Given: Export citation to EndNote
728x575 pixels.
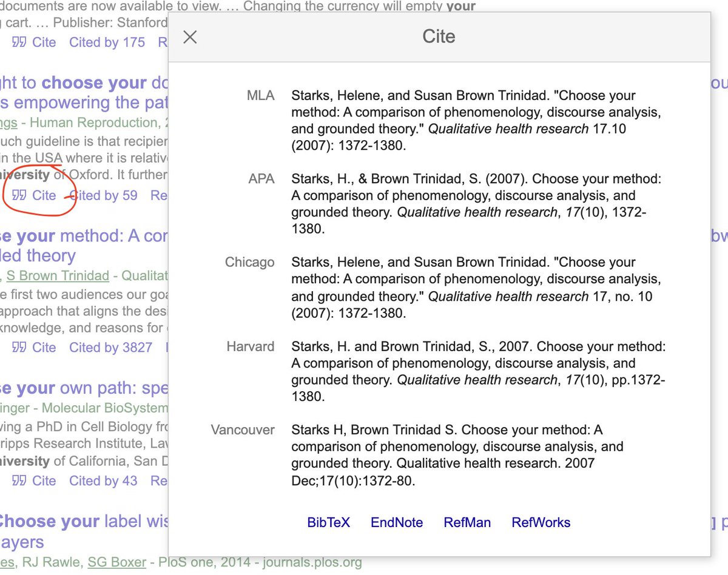Looking at the screenshot, I should pos(396,522).
